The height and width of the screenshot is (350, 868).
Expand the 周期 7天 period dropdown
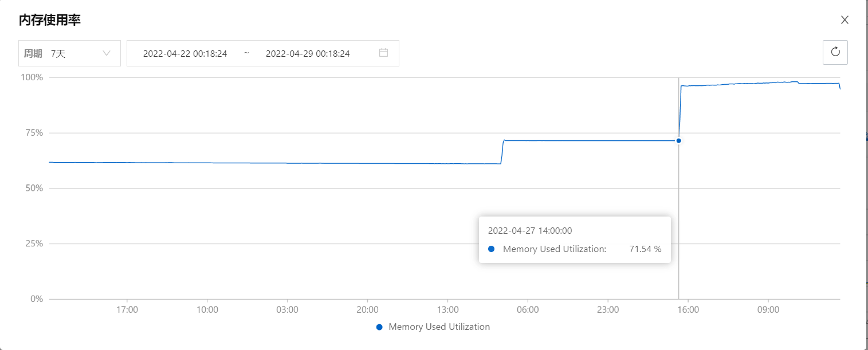(69, 53)
